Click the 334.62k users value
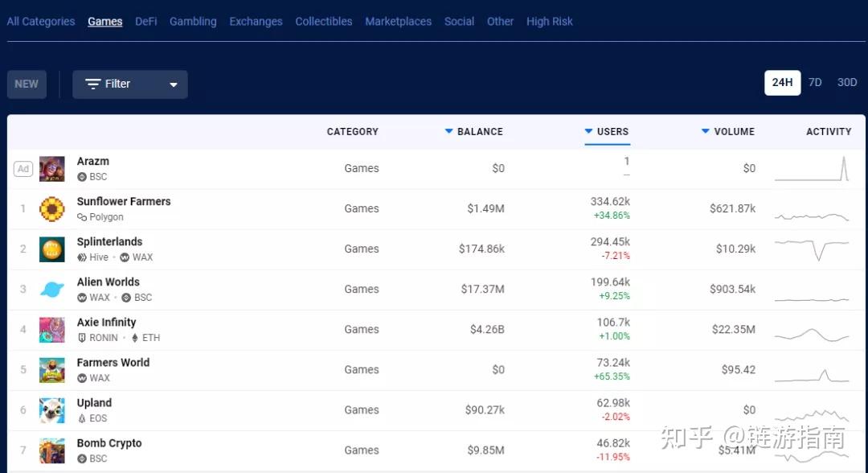The image size is (868, 473). [x=610, y=202]
